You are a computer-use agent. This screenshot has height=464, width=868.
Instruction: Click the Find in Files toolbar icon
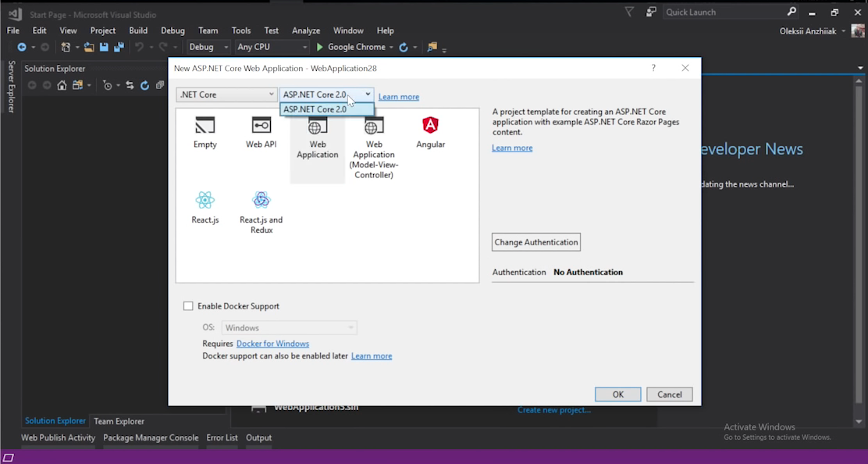[x=432, y=47]
